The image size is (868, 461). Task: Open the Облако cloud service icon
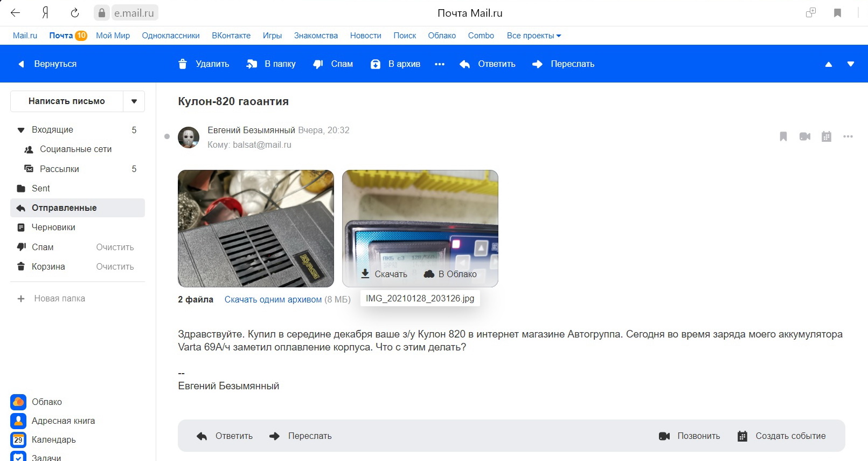18,402
